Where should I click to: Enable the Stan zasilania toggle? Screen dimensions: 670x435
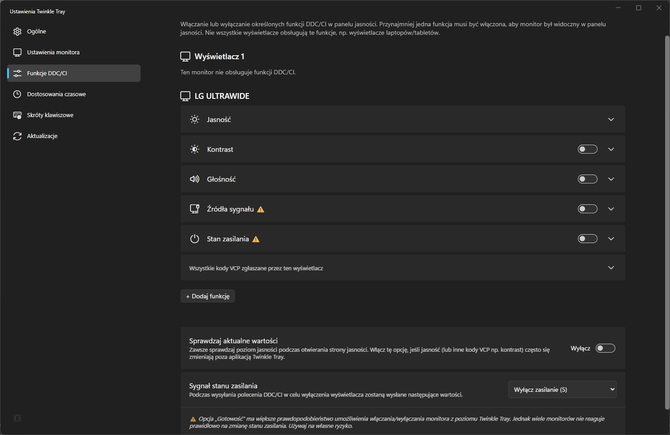click(x=587, y=239)
